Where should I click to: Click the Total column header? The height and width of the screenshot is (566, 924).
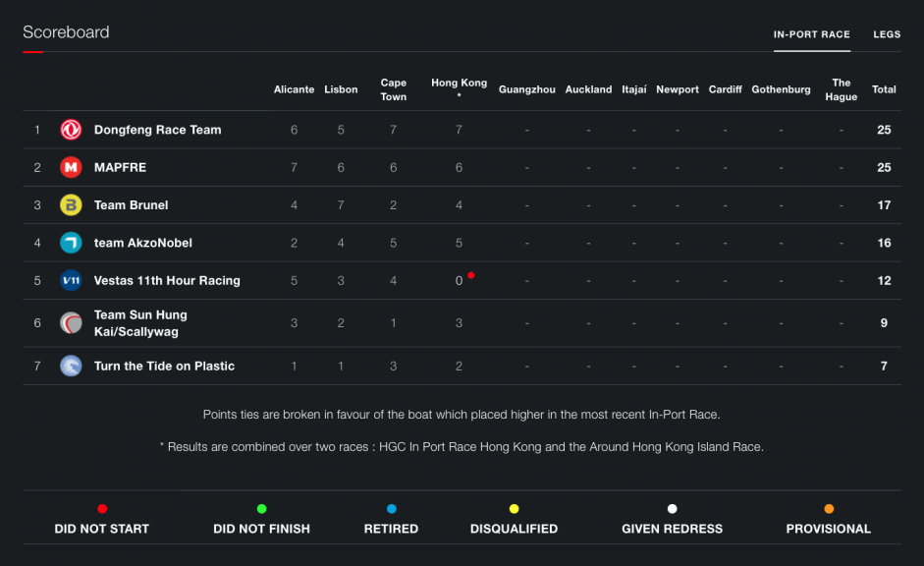tap(884, 89)
